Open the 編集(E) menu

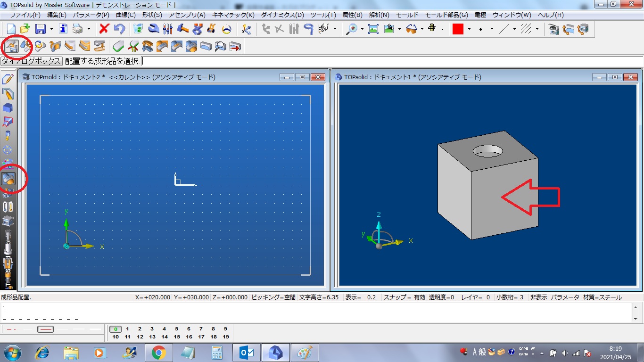click(57, 15)
